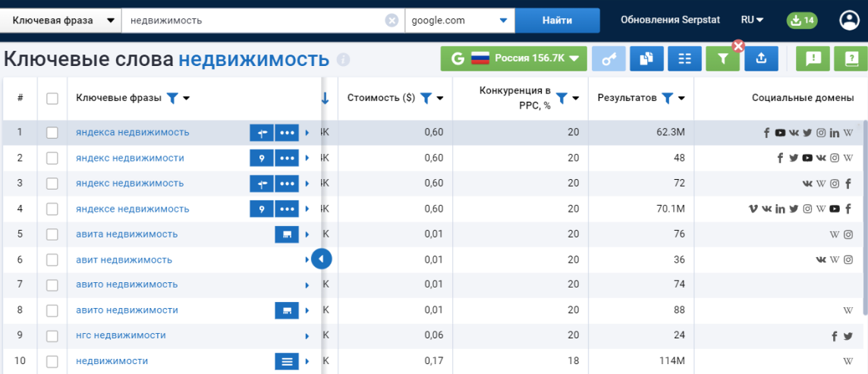This screenshot has width=868, height=374.
Task: Toggle the select-all checkbox in header
Action: [52, 99]
